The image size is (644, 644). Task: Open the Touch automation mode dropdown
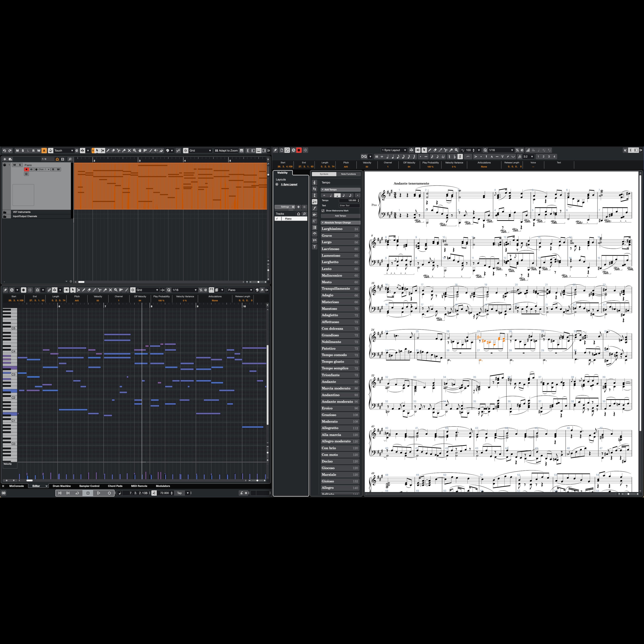tap(64, 151)
